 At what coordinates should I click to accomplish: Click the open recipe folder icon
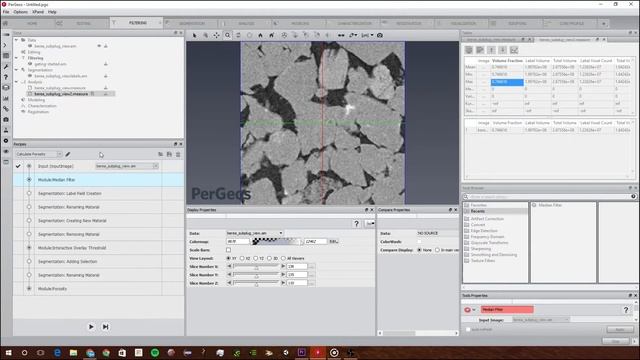pos(160,154)
